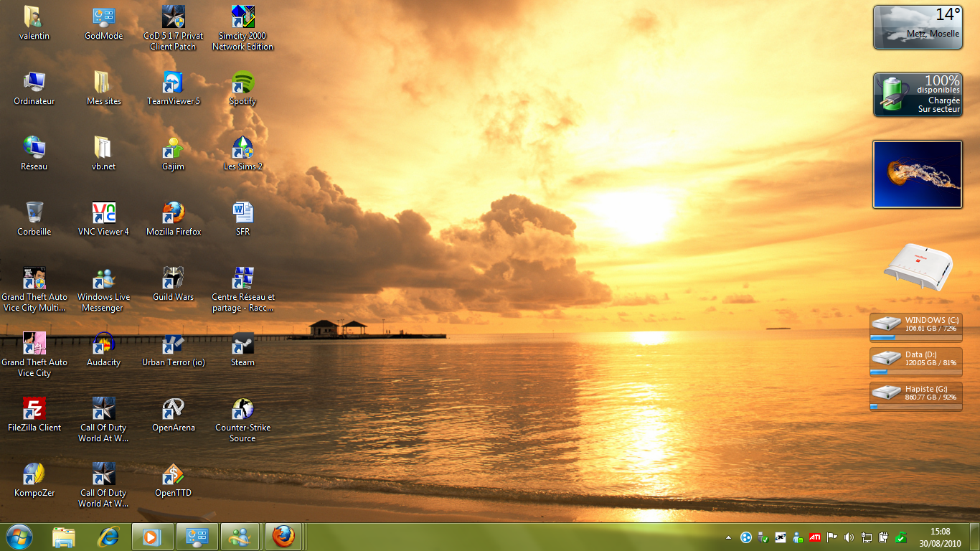This screenshot has height=551, width=980.
Task: Select the Audacity desktop icon
Action: pos(104,344)
